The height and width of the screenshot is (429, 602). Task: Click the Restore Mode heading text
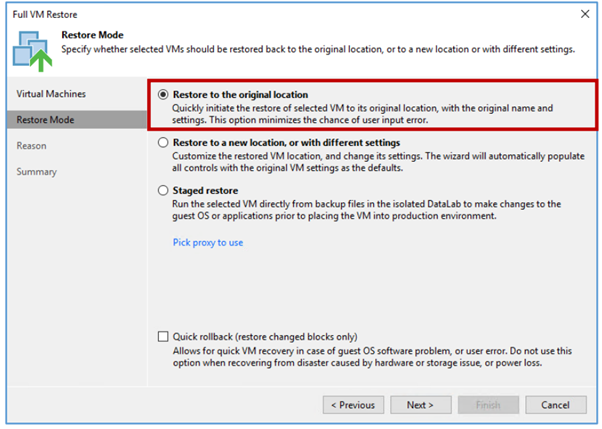click(93, 35)
